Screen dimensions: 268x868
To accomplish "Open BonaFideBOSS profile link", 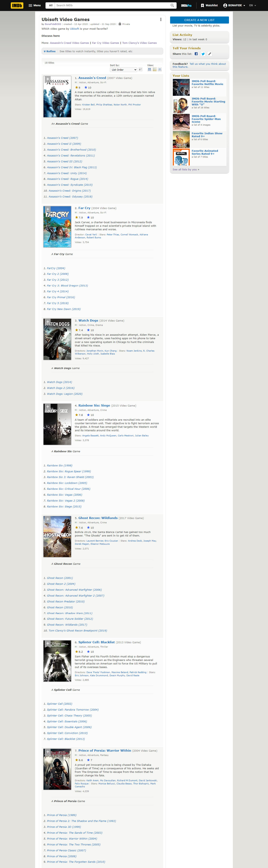I will [x=53, y=24].
